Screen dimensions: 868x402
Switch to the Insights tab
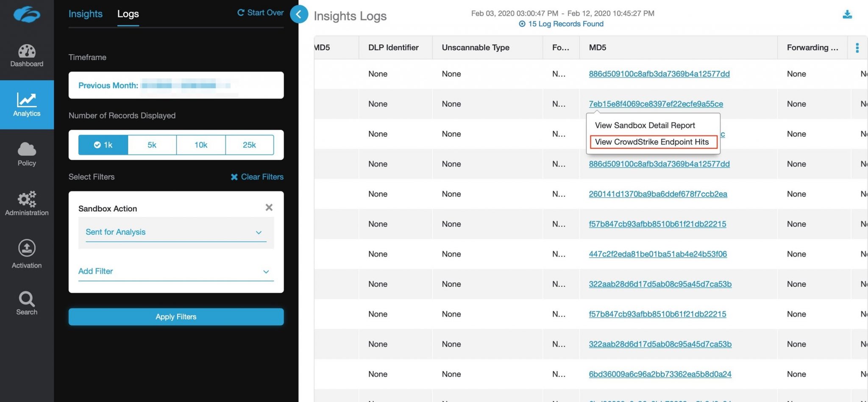point(85,14)
